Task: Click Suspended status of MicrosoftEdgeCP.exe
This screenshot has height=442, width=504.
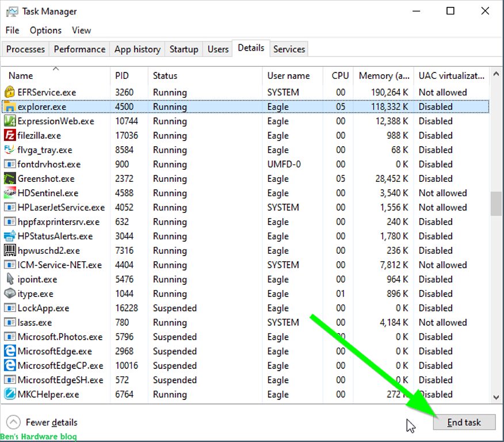Action: tap(174, 365)
